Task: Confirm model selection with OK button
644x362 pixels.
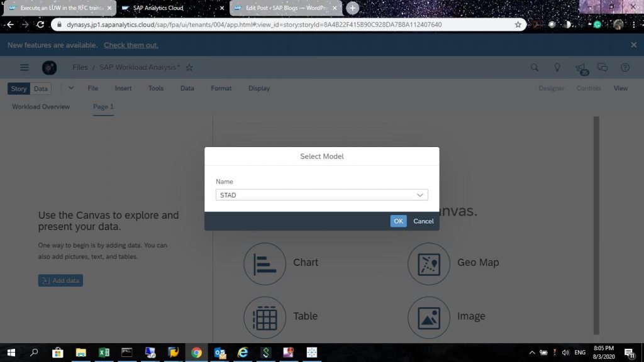Action: click(398, 221)
